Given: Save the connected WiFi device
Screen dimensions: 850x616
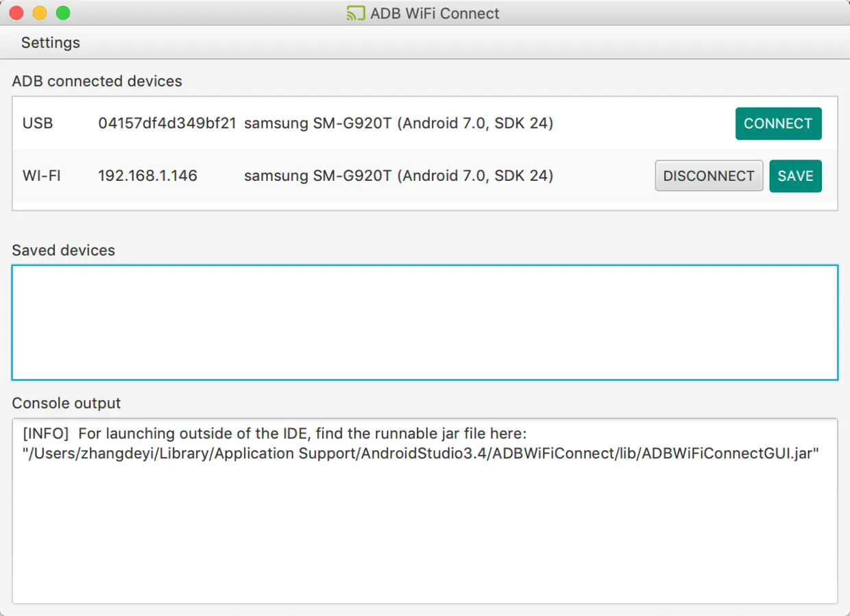Looking at the screenshot, I should pos(795,175).
